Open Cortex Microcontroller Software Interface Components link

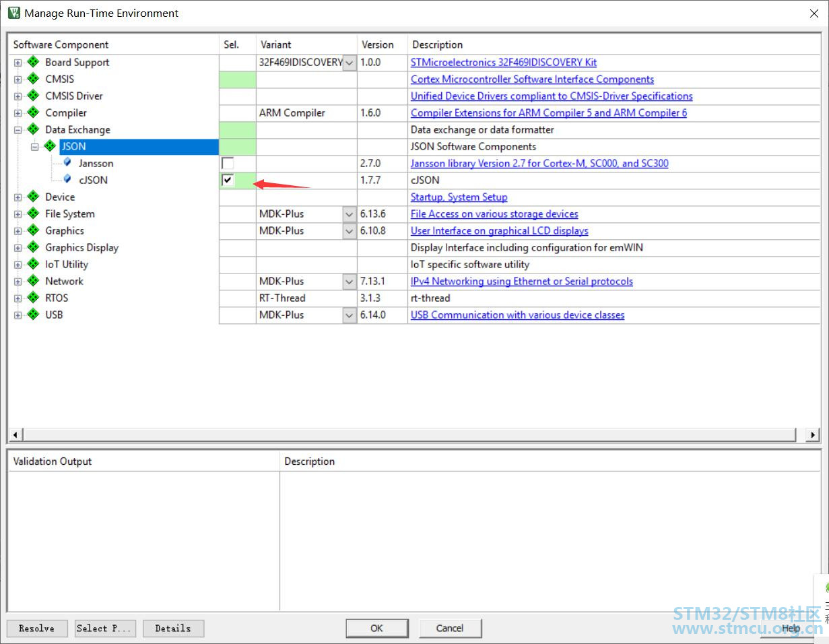(532, 79)
